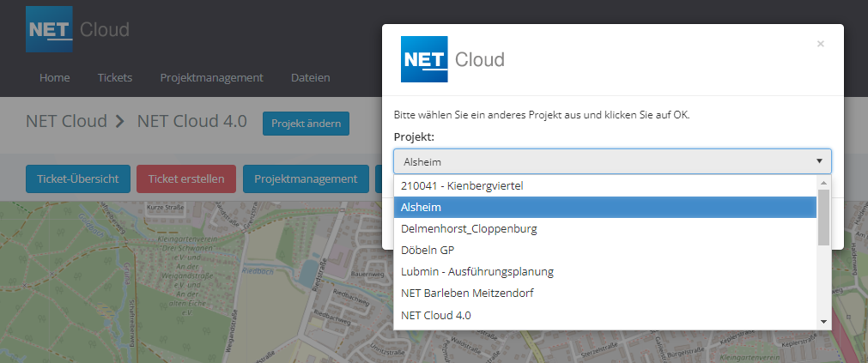Click the dropdown list scroll down arrow
The width and height of the screenshot is (868, 363).
click(823, 322)
